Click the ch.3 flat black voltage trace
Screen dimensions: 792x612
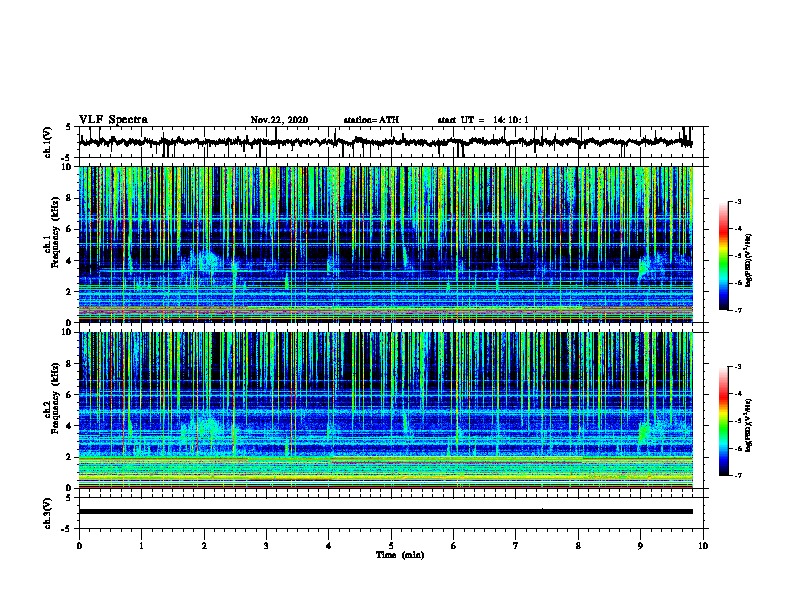385,512
